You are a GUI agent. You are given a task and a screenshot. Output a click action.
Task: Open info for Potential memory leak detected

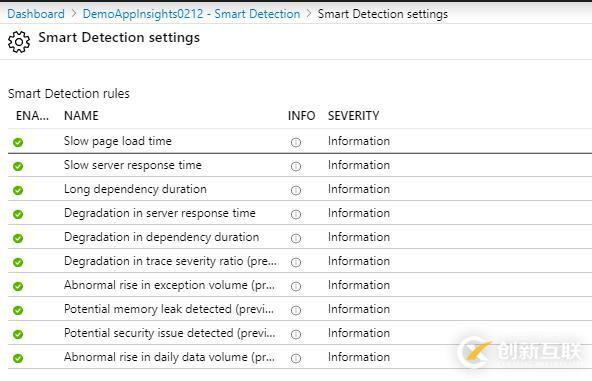click(x=296, y=310)
